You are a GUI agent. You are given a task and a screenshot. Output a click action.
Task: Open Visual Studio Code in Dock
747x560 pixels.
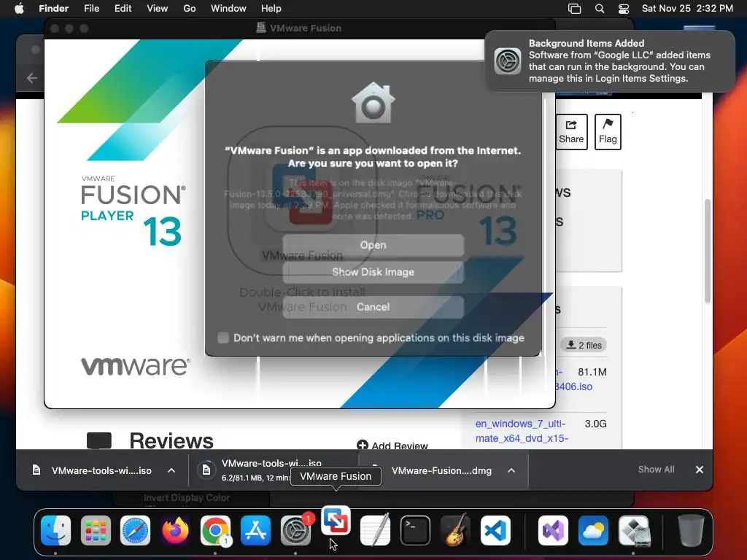pos(495,531)
